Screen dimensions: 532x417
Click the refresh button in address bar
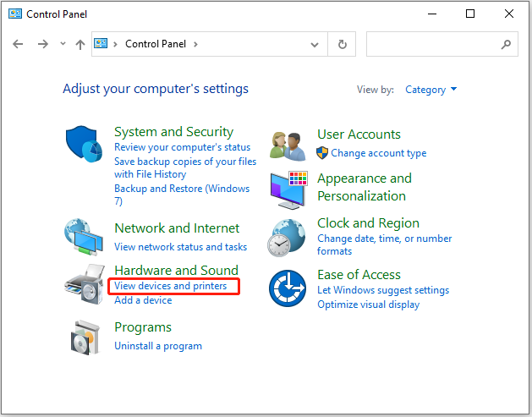342,44
